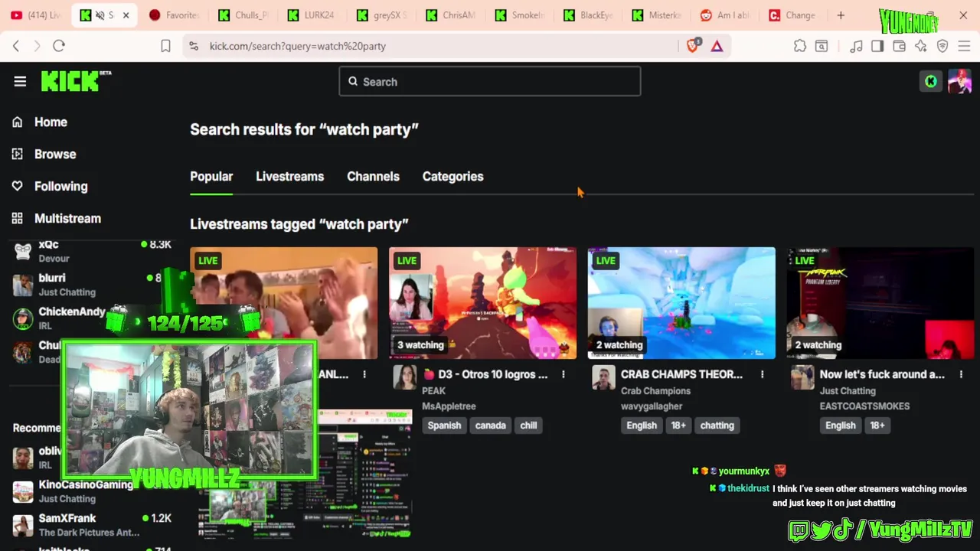Switch to the Reddit 'Am I abl' tab
Viewport: 980px width, 551px height.
point(726,15)
